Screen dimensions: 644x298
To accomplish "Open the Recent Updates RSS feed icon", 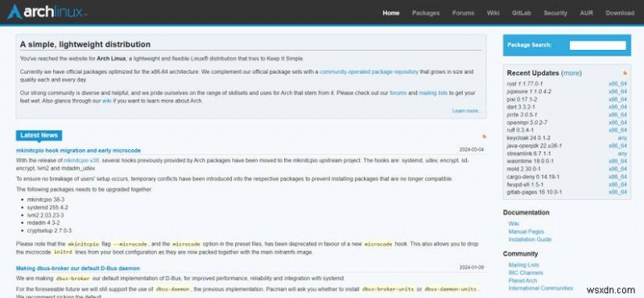I will coord(625,73).
